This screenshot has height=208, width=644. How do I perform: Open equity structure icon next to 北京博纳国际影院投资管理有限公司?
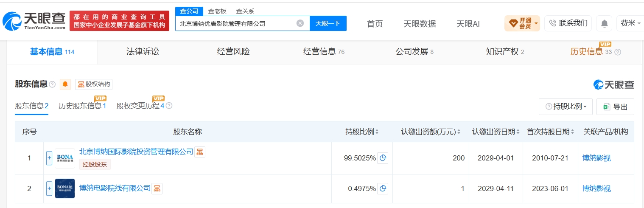click(200, 152)
